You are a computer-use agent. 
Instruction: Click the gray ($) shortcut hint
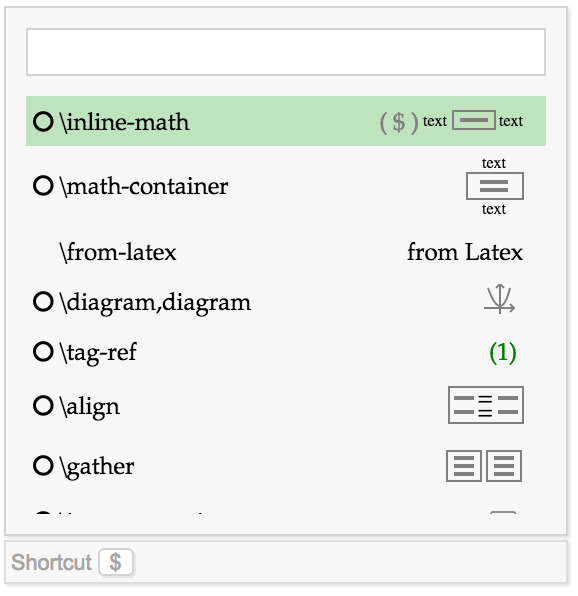pos(399,122)
